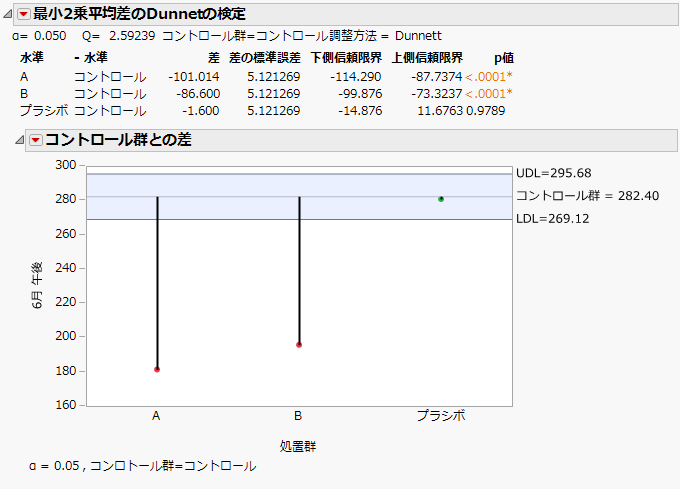
Task: Click the Y axis tick 160
Action: point(65,404)
